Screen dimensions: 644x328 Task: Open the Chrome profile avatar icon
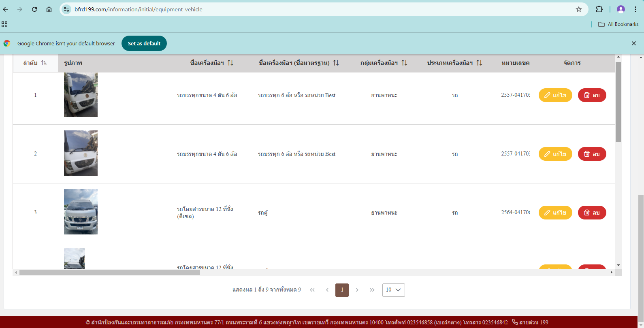621,9
